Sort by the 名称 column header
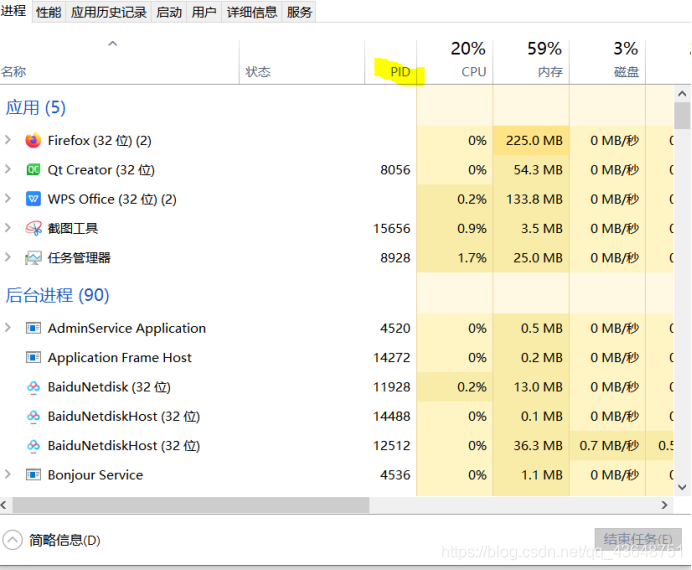Screen dimensions: 692x570 pos(119,62)
